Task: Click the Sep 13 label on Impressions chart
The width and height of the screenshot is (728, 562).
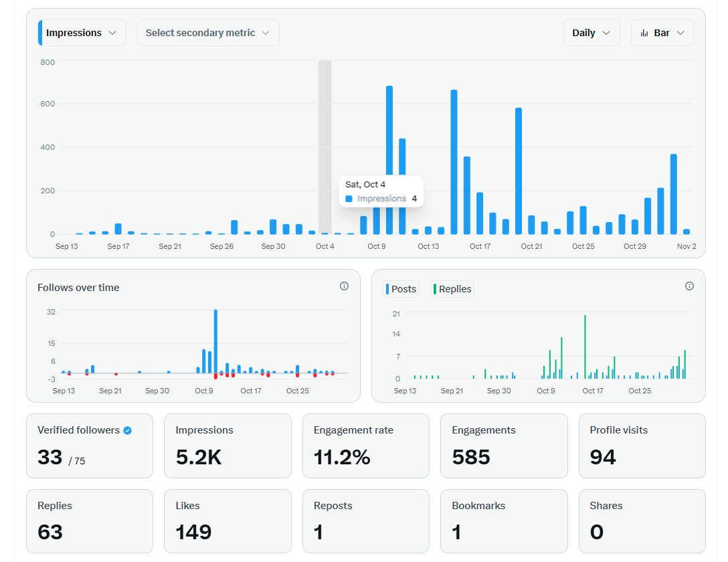Action: pos(66,246)
